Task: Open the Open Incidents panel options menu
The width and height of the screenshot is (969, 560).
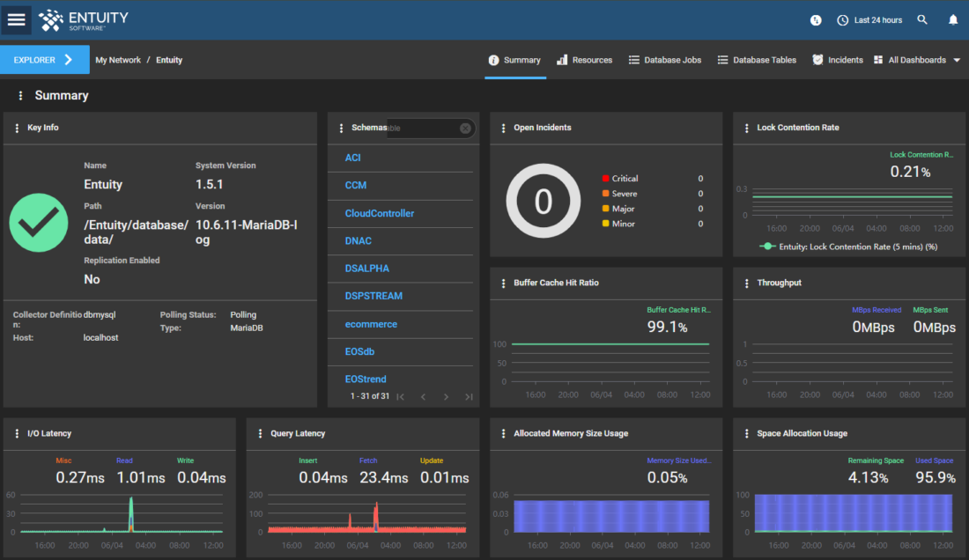Action: [x=503, y=128]
